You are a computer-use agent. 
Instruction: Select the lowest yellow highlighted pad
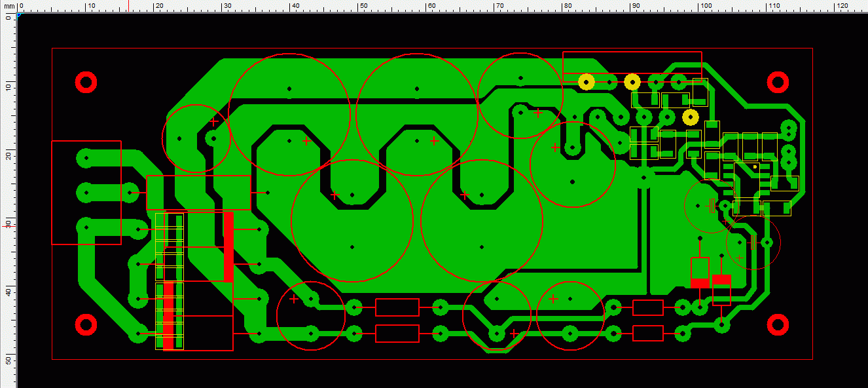(691, 117)
